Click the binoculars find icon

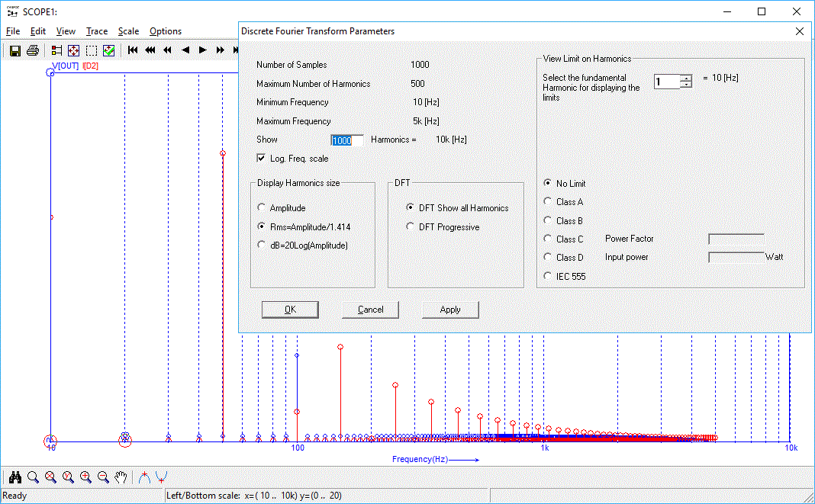click(15, 477)
